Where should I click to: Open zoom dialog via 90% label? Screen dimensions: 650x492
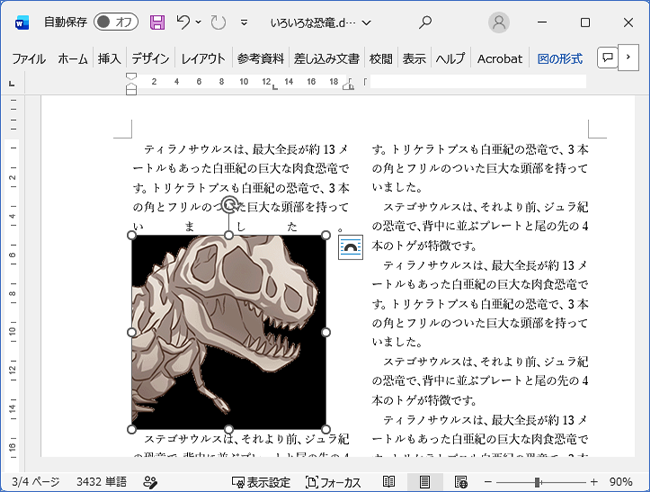(621, 482)
